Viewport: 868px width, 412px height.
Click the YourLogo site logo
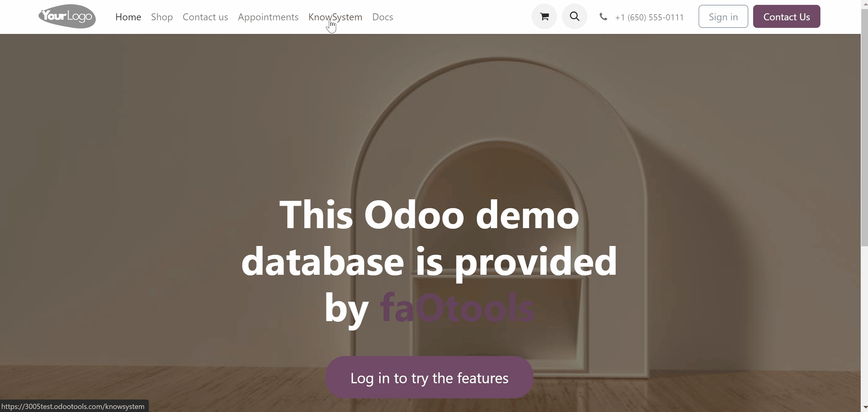(x=67, y=16)
